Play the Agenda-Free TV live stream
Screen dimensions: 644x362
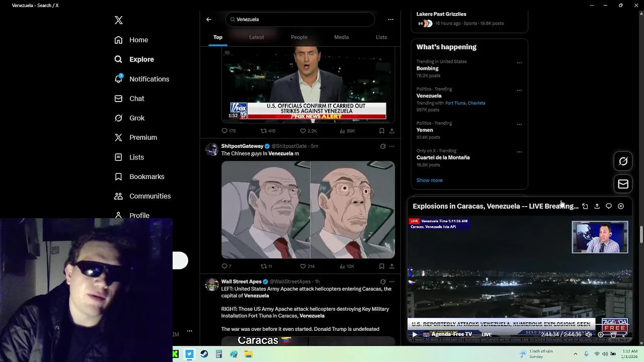pyautogui.click(x=415, y=334)
